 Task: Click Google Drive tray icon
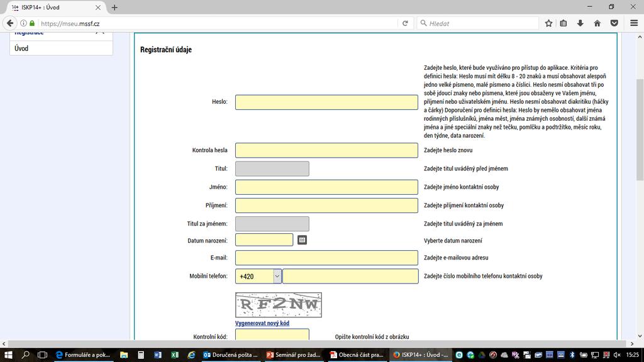pyautogui.click(x=482, y=354)
